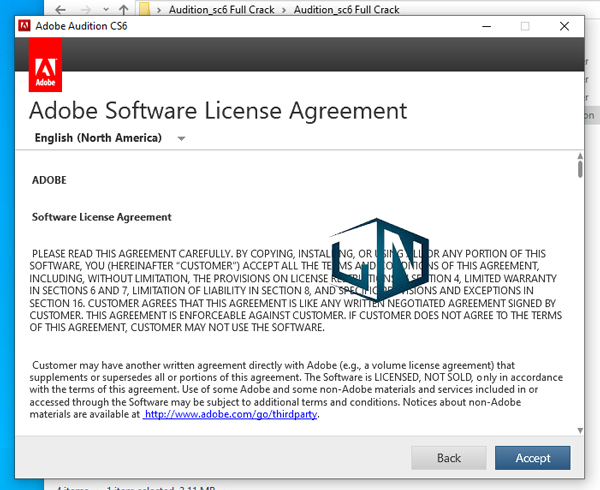
Task: Click Explorer back arrow behind installer
Action: [60, 9]
